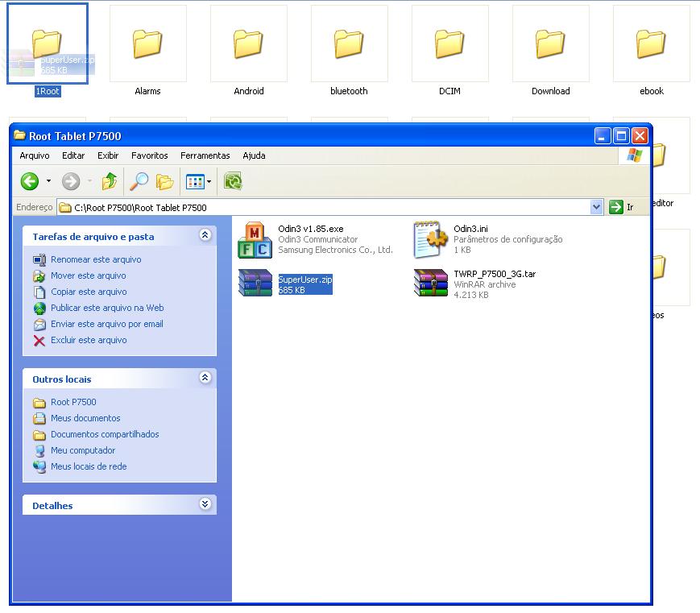Open the Search magnifier tool
Screen dimensions: 700x613
point(139,182)
